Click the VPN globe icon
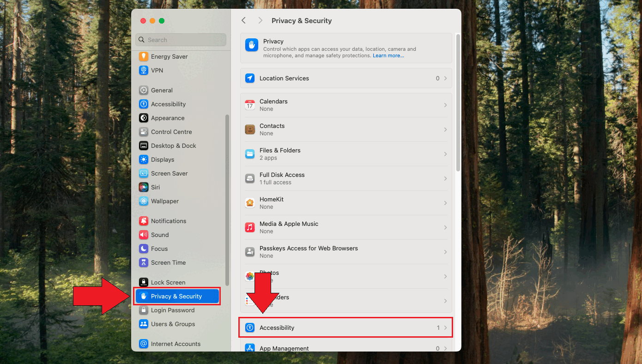 pyautogui.click(x=144, y=70)
